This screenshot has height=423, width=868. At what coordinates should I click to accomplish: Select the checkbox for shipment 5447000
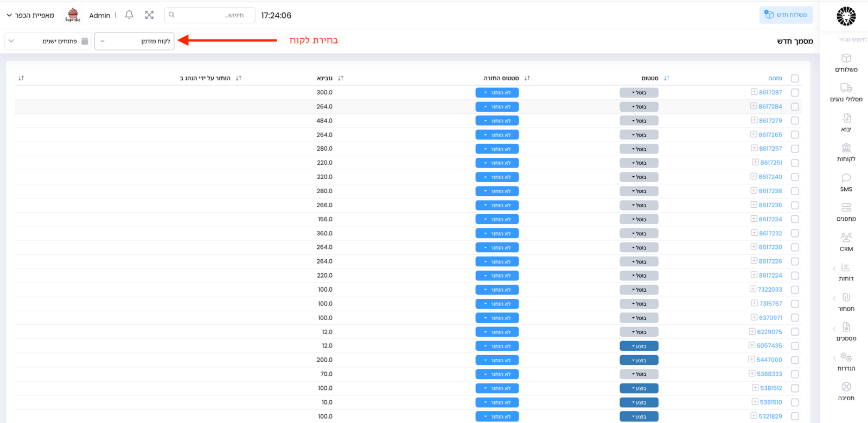(x=795, y=360)
